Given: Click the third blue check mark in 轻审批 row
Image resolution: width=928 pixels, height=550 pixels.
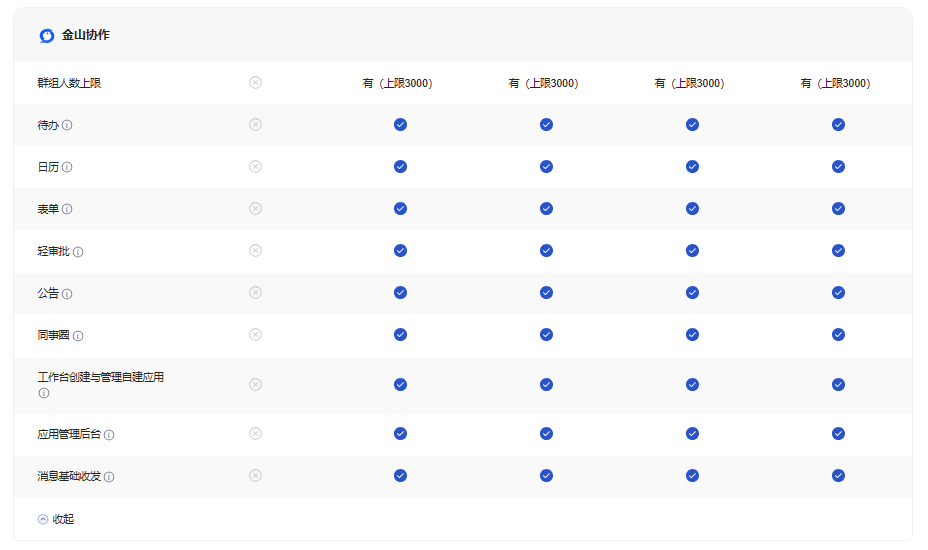Looking at the screenshot, I should click(692, 250).
